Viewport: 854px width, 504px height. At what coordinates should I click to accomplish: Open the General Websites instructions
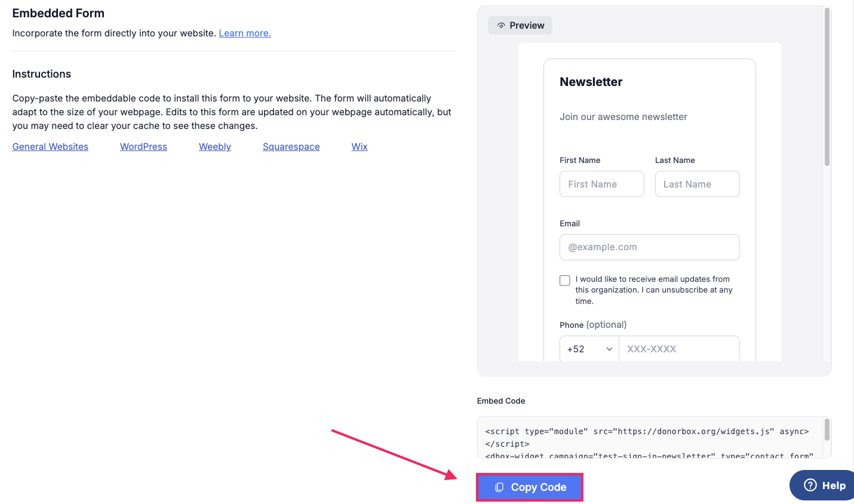50,147
